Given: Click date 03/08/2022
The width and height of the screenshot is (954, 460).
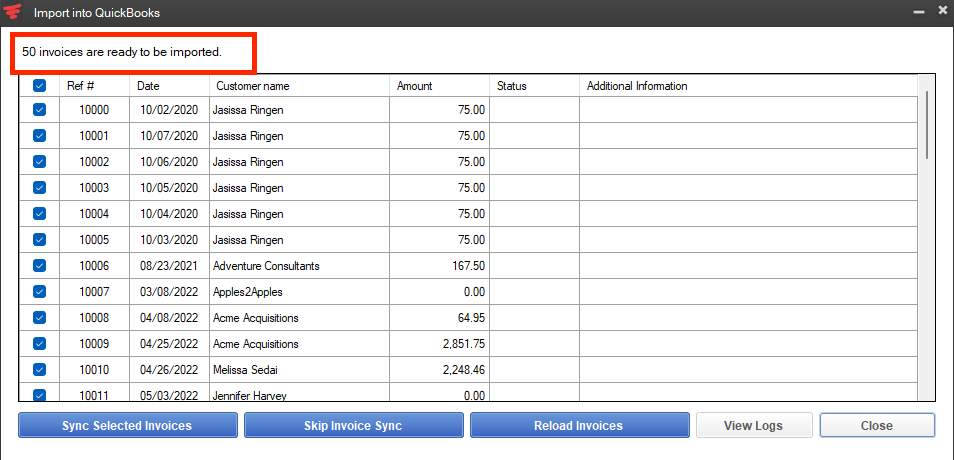Looking at the screenshot, I should click(x=169, y=292).
